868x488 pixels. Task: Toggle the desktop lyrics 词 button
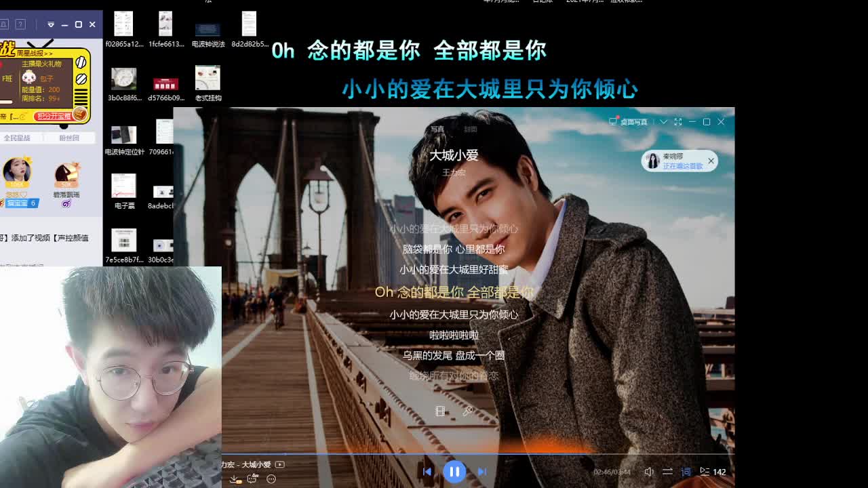point(686,472)
